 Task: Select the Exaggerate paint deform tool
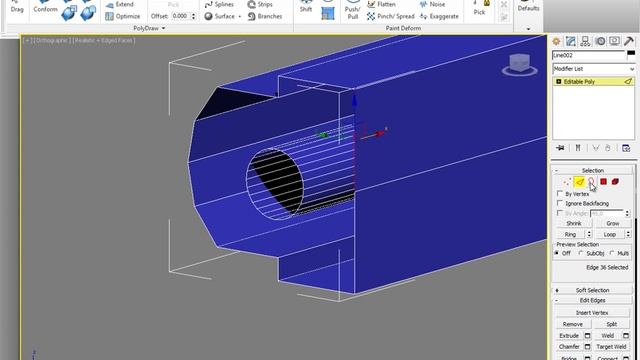point(439,16)
